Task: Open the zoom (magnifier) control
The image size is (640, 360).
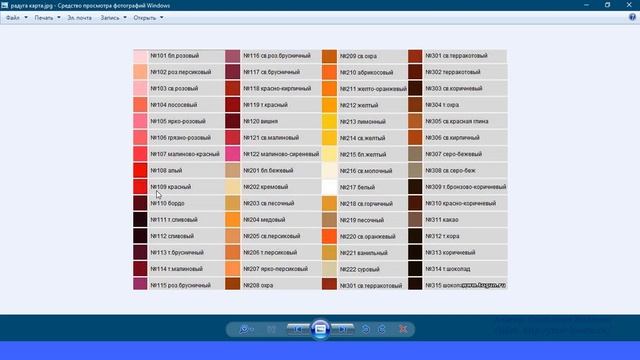Action: pyautogui.click(x=246, y=329)
